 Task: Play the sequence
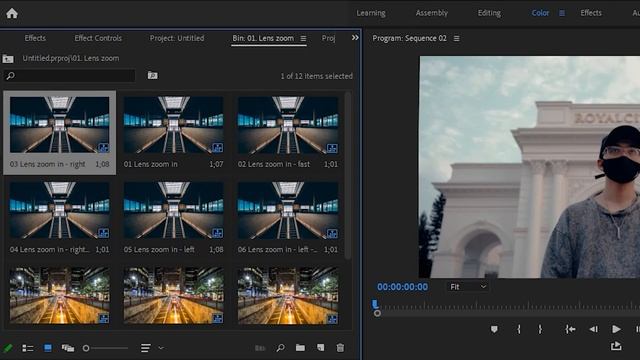click(616, 329)
